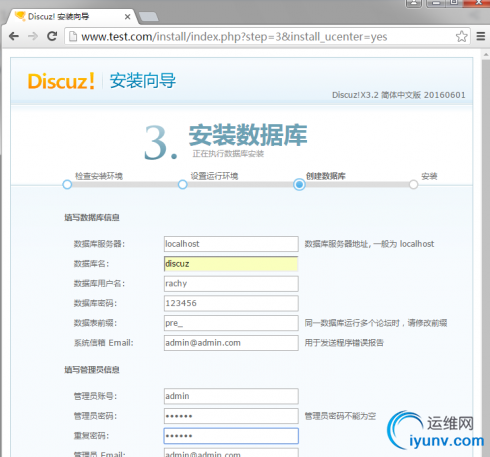The height and width of the screenshot is (457, 490).
Task: Close the Discuz! tab with its X
Action: point(127,17)
